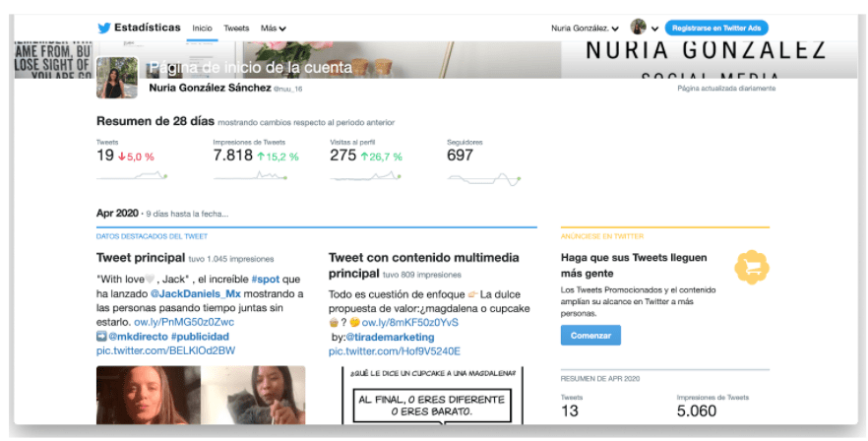
Task: Click the @nuu_16 handle
Action: click(287, 89)
